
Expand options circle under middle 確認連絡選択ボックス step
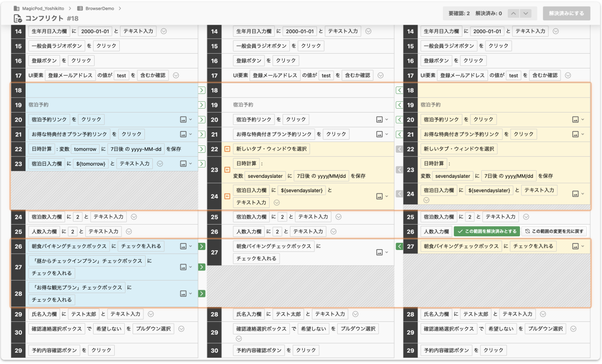pyautogui.click(x=239, y=339)
